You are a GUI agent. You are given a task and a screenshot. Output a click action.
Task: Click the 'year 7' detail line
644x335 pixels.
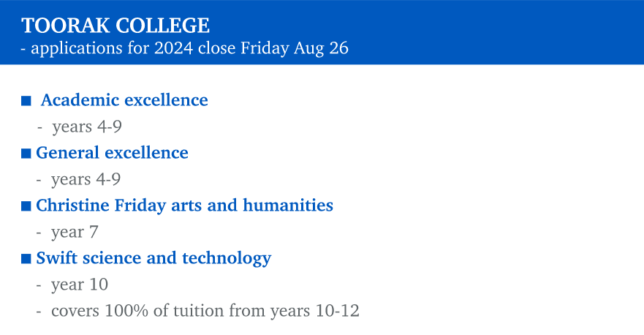click(75, 232)
